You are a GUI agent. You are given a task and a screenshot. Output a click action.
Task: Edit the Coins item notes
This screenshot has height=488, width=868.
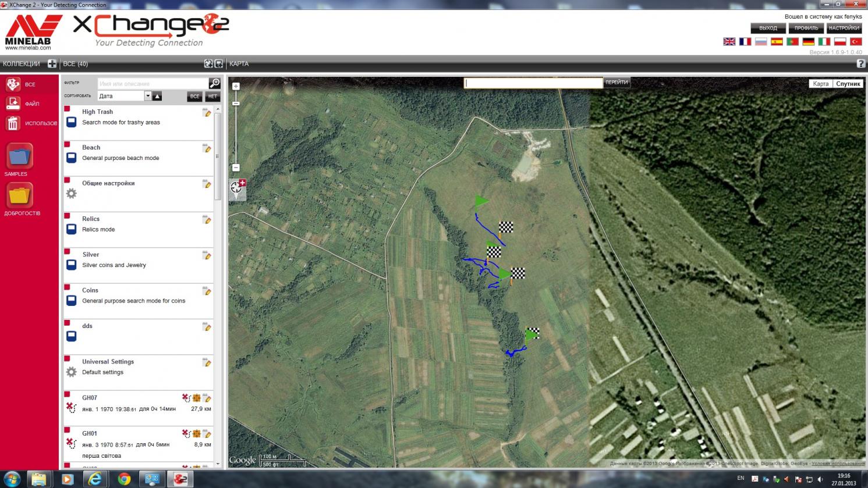pos(207,291)
